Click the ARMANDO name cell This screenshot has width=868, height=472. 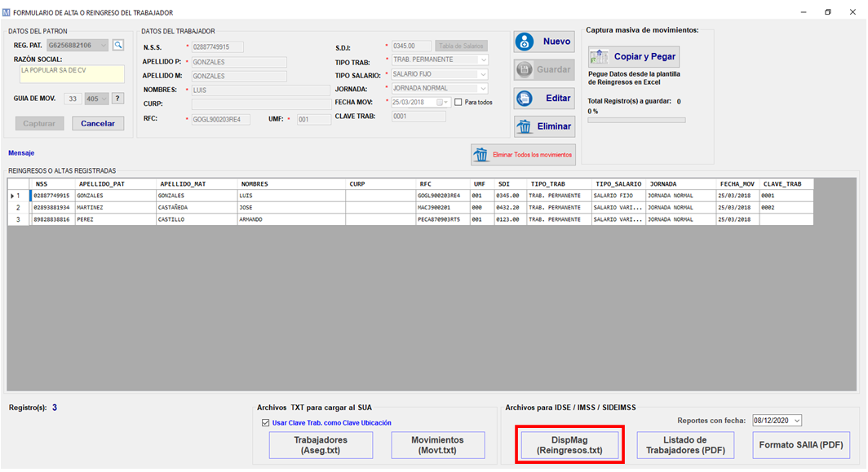coord(291,219)
